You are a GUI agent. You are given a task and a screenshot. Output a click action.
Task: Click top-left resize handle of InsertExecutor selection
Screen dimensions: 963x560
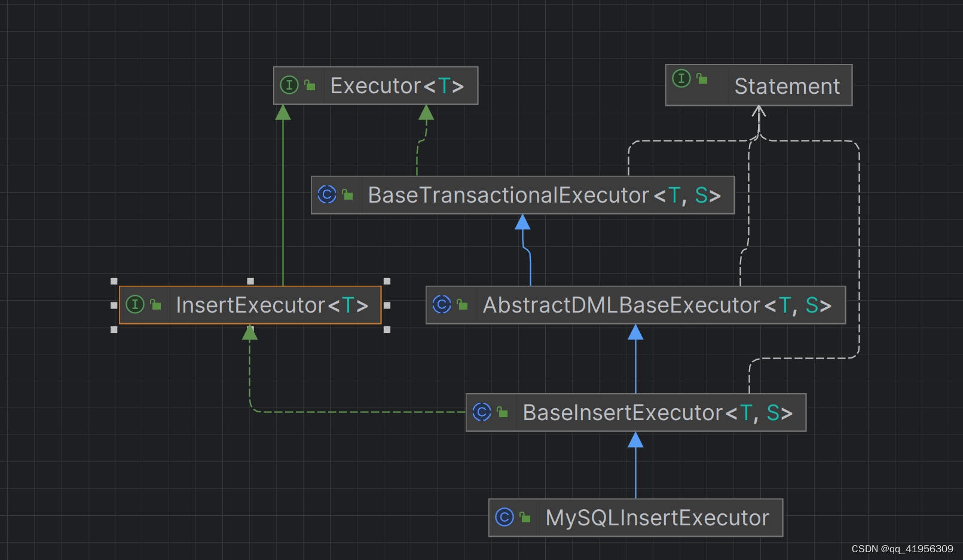click(114, 281)
